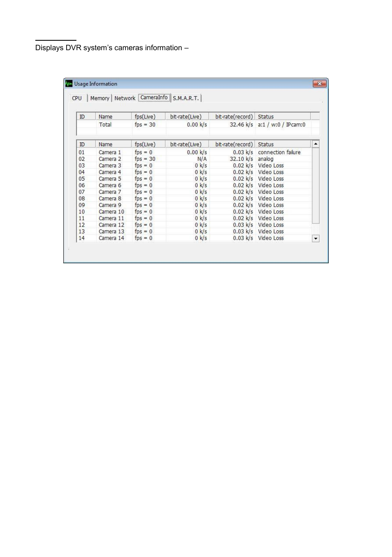This screenshot has width=392, height=557.
Task: Click the 'N/A' live bit-rate cell
Action: (202, 159)
